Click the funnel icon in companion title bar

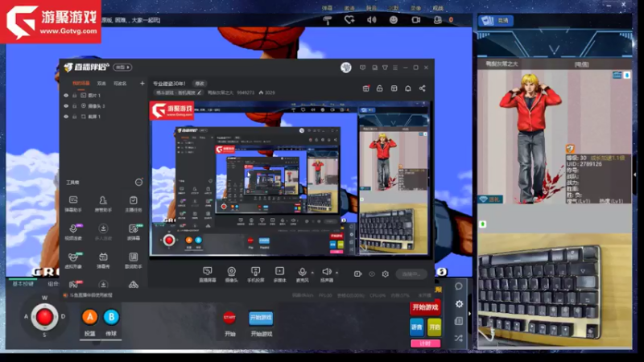[385, 68]
